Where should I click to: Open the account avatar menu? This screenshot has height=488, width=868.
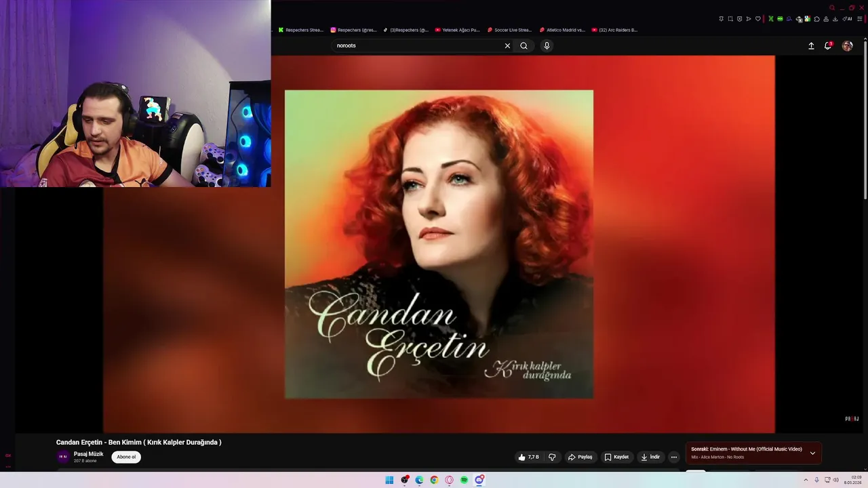point(847,45)
